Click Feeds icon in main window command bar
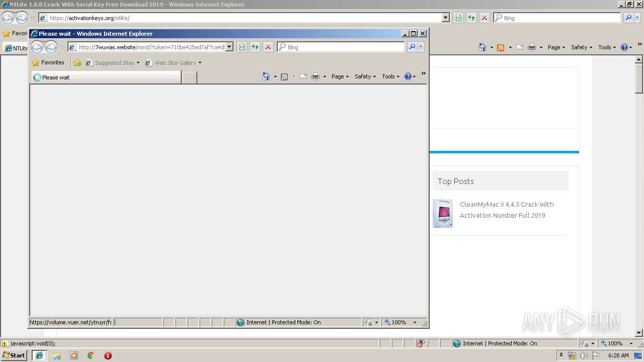The height and width of the screenshot is (362, 644). click(501, 47)
